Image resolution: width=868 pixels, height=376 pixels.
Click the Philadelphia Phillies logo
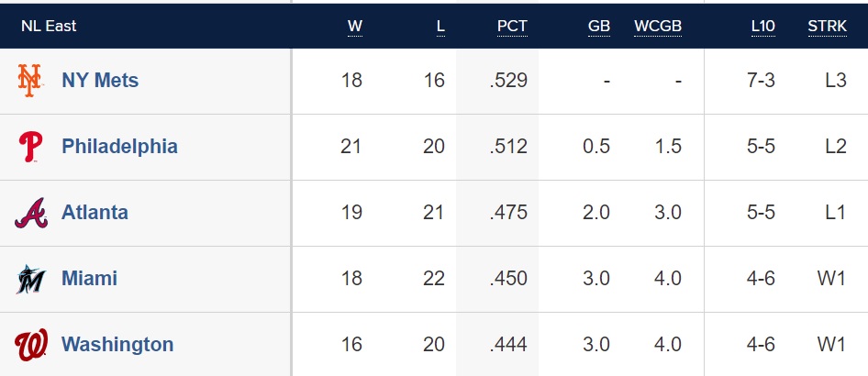pyautogui.click(x=30, y=147)
